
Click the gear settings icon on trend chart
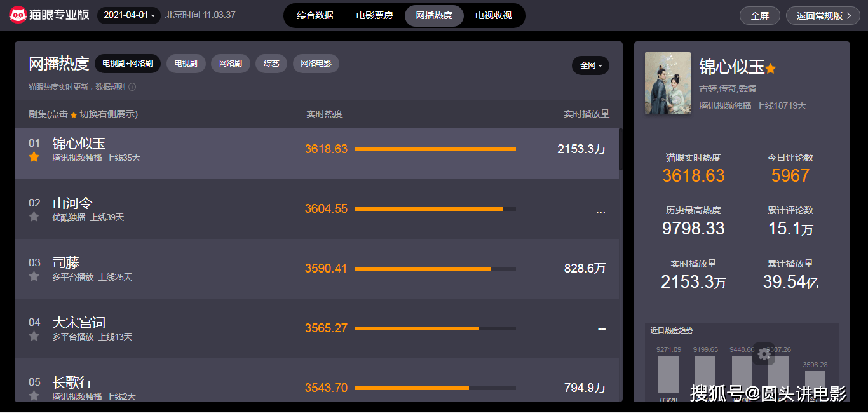coord(764,354)
